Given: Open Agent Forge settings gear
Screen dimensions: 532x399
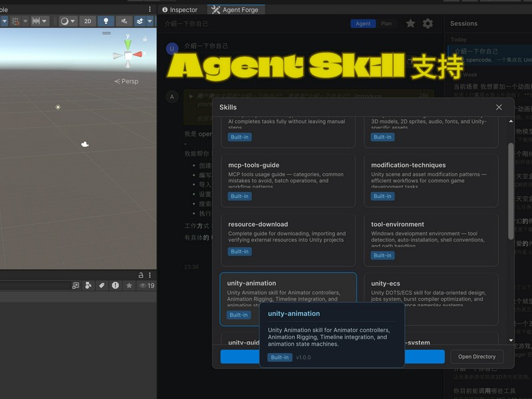Looking at the screenshot, I should tap(428, 23).
